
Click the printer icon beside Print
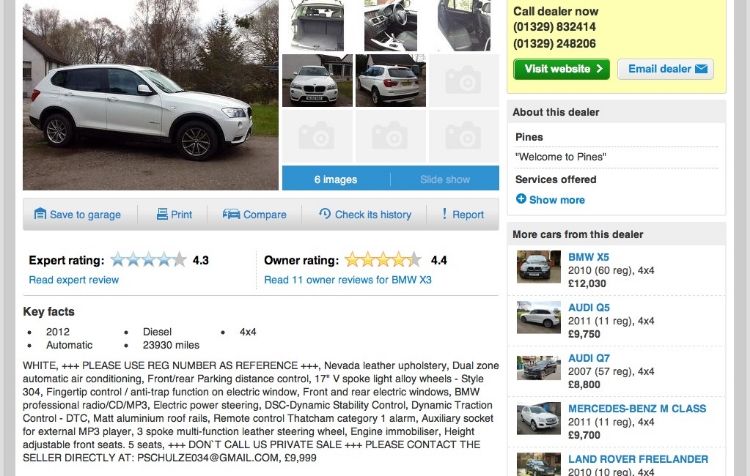coord(162,214)
